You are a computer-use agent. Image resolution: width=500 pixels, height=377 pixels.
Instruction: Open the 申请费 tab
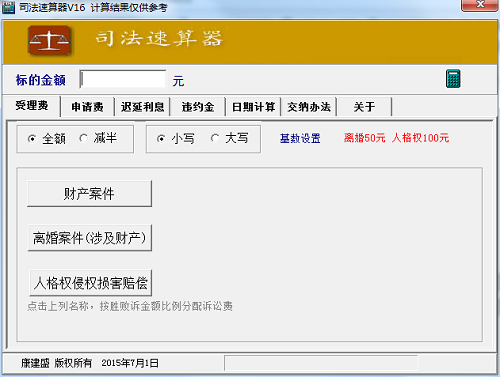[87, 107]
